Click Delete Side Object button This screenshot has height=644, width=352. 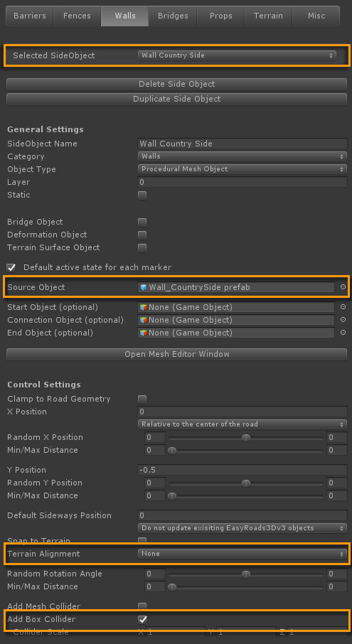[176, 84]
